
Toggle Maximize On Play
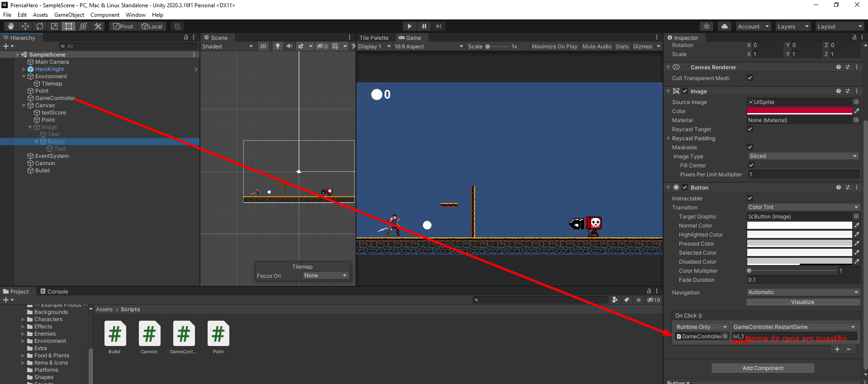point(555,46)
